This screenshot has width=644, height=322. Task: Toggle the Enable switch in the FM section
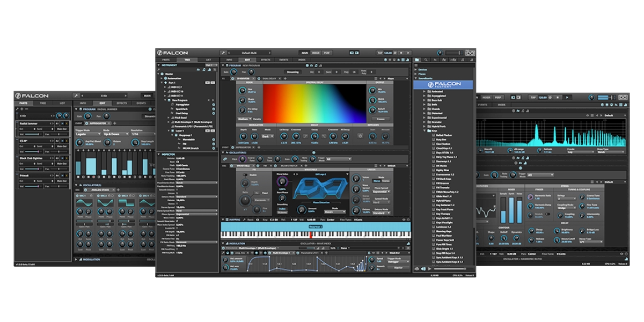point(245,174)
